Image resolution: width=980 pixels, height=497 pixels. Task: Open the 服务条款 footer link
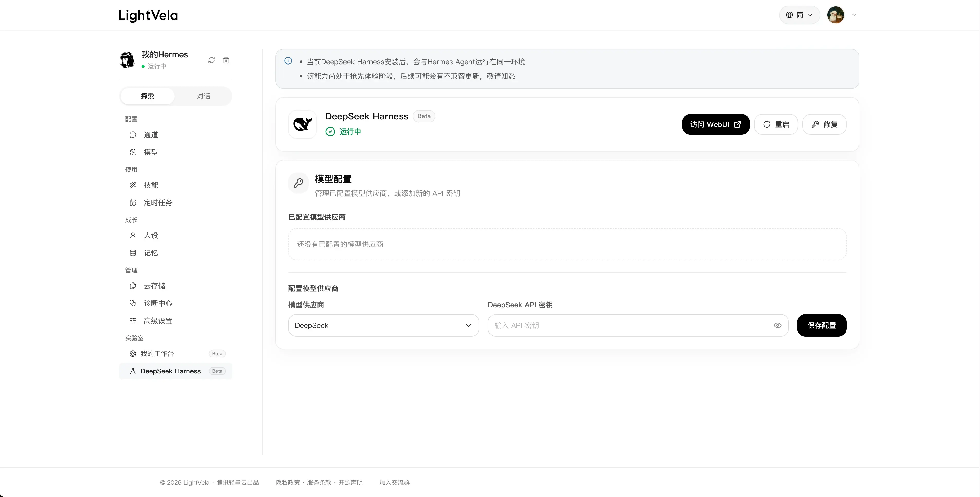pyautogui.click(x=319, y=483)
